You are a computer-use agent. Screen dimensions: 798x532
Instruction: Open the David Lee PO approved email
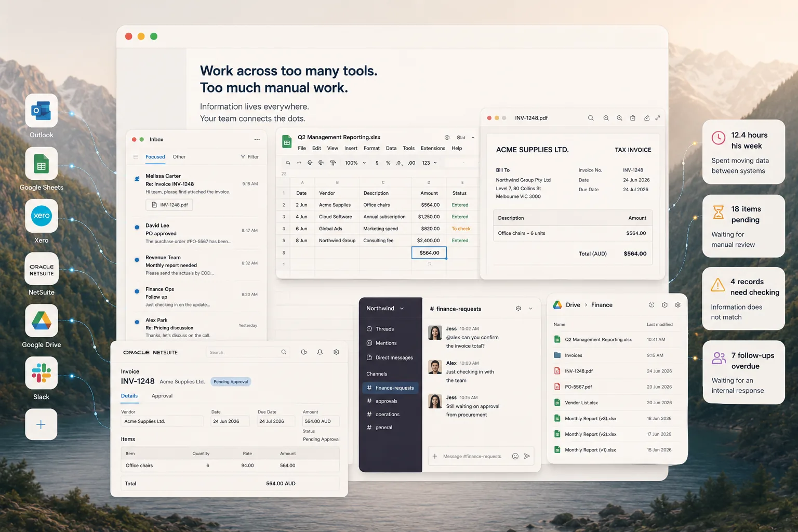pyautogui.click(x=196, y=233)
